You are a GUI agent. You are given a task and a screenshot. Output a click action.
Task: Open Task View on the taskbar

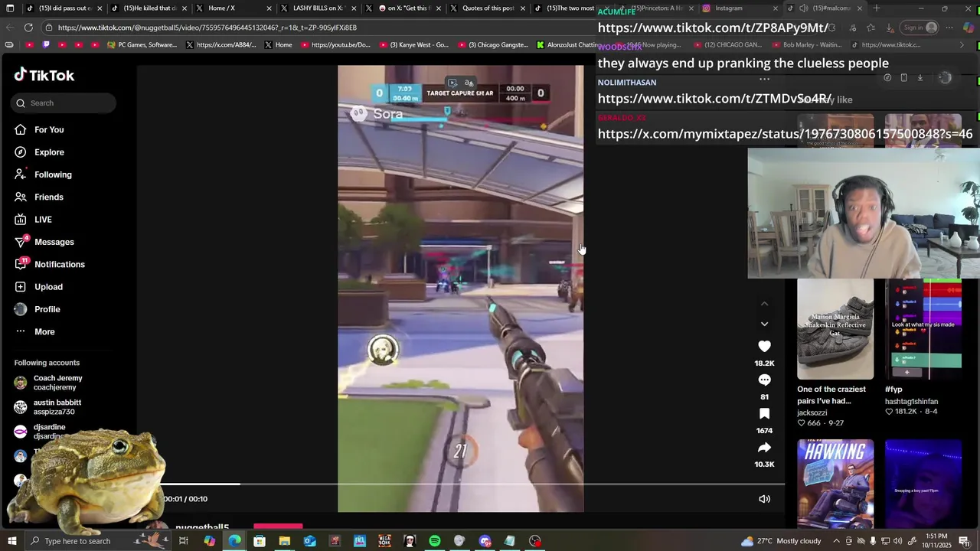[184, 541]
